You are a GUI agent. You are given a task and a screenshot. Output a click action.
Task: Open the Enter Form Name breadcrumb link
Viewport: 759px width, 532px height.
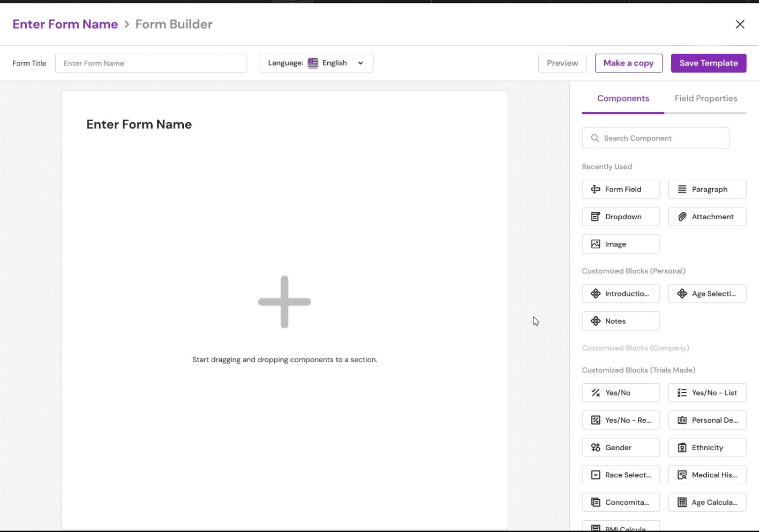pos(65,24)
